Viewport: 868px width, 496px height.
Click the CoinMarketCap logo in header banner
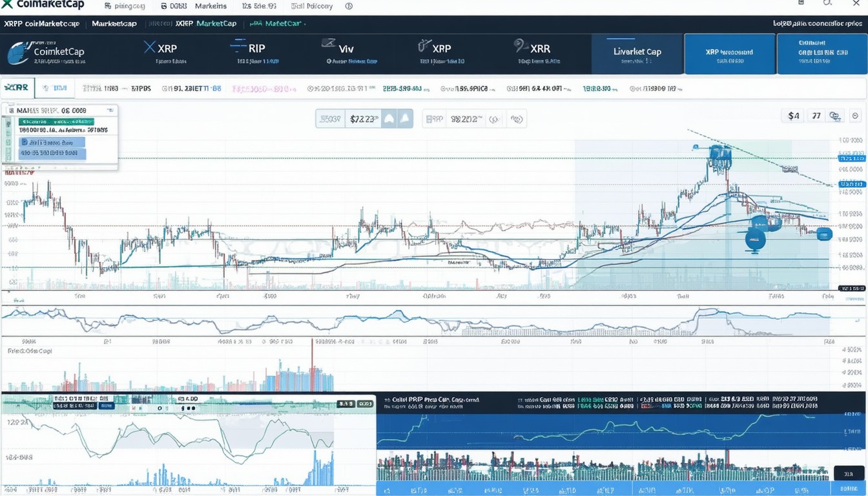[x=18, y=52]
